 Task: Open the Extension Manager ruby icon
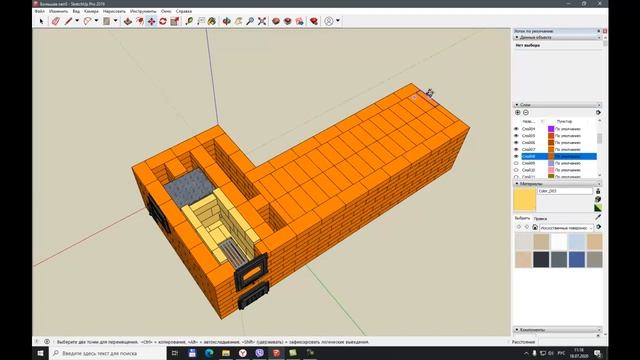click(314, 21)
